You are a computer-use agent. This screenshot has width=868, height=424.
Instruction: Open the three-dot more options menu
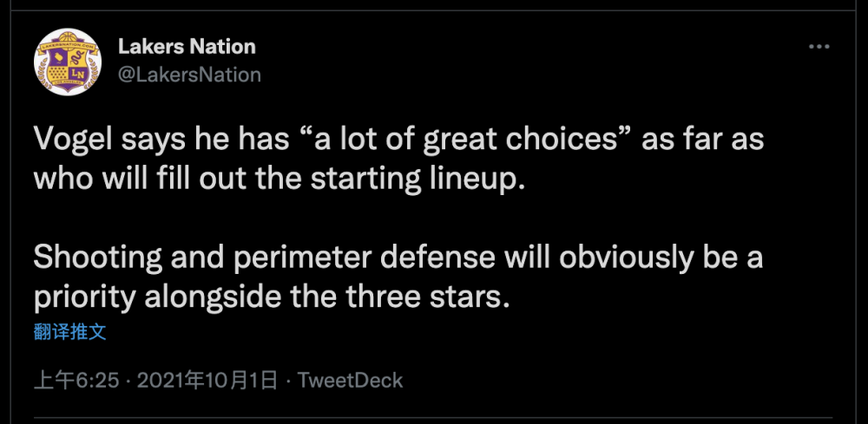819,47
